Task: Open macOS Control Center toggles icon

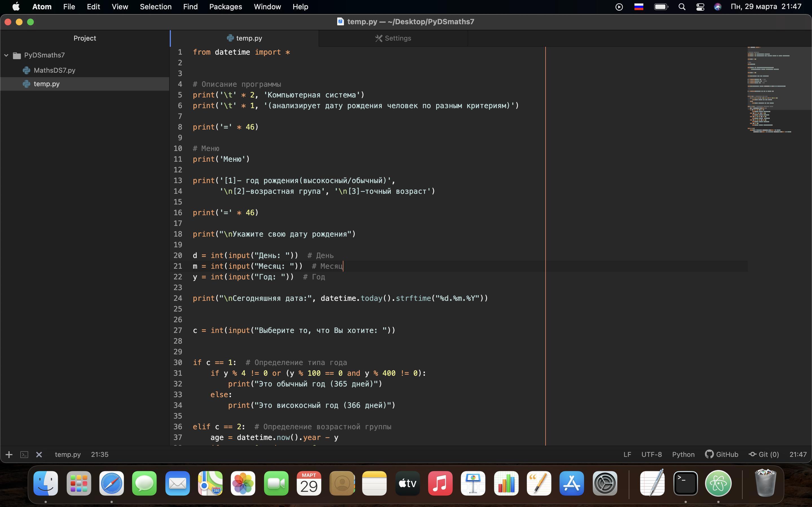Action: click(700, 7)
